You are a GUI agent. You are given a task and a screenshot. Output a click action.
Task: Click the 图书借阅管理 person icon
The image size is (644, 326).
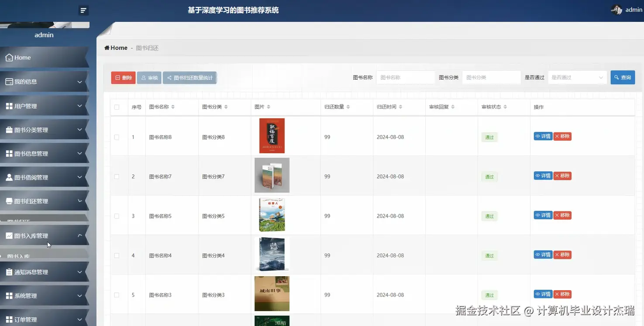[9, 177]
